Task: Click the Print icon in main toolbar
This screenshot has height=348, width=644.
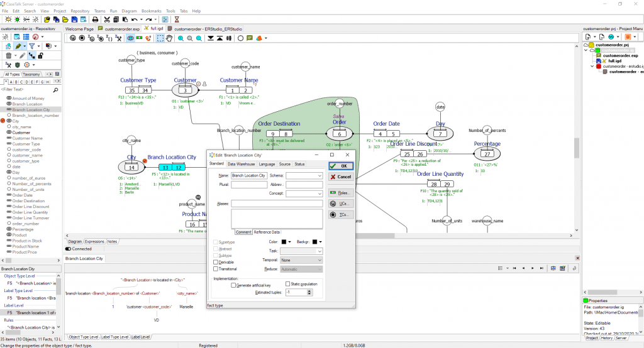Action: pos(96,19)
